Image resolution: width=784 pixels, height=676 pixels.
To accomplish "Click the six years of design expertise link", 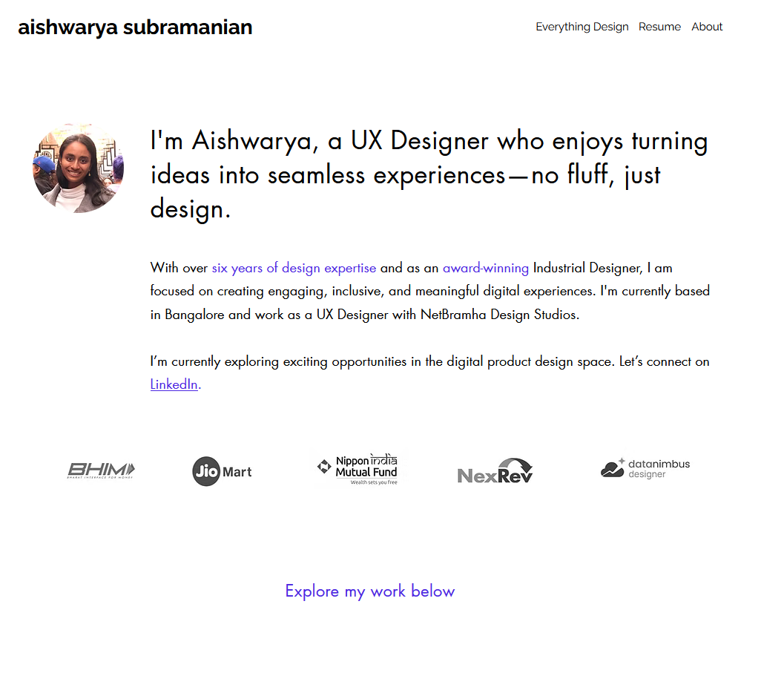I will [x=294, y=268].
